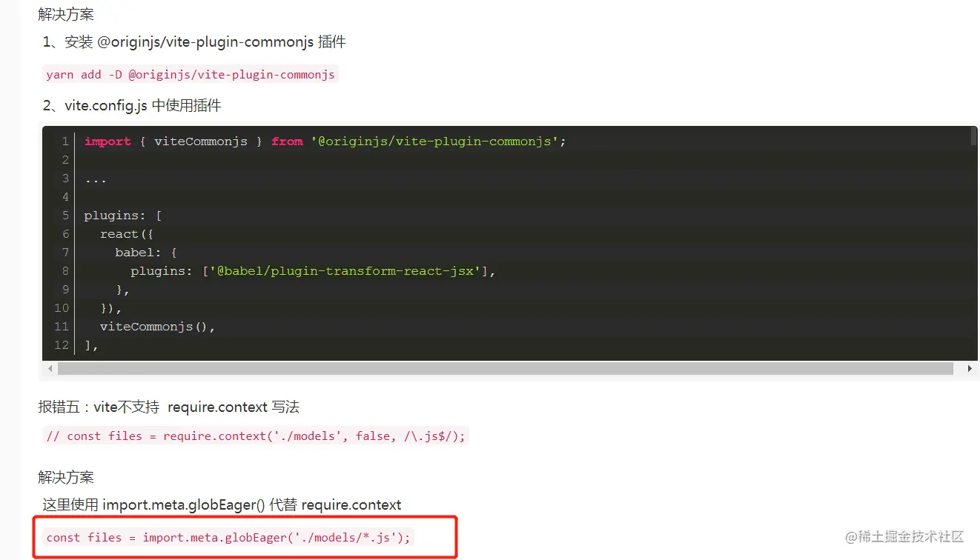This screenshot has width=980, height=560.
Task: Click the "const files = import.meta.globEager" code snippet
Action: click(228, 538)
